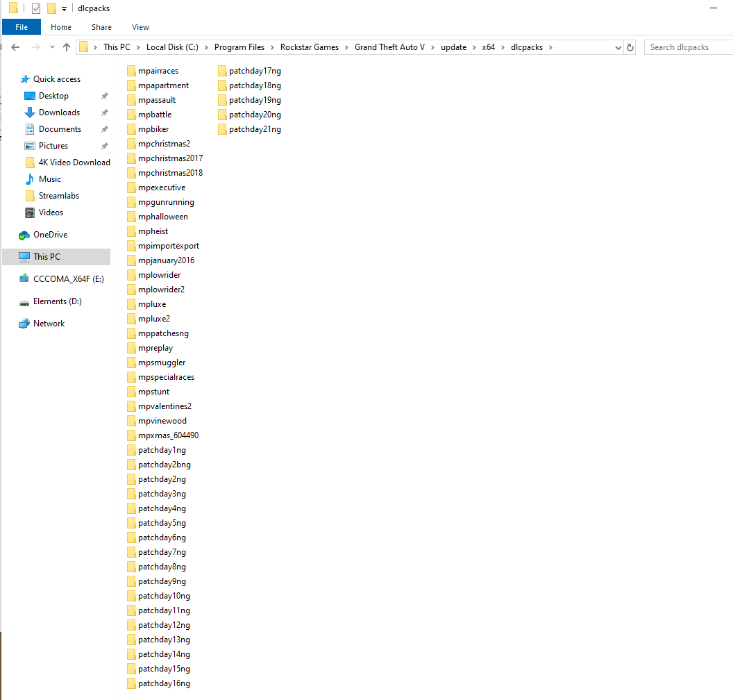Image resolution: width=733 pixels, height=700 pixels.
Task: Open Customize Quick Access Toolbar dropdown
Action: point(64,8)
